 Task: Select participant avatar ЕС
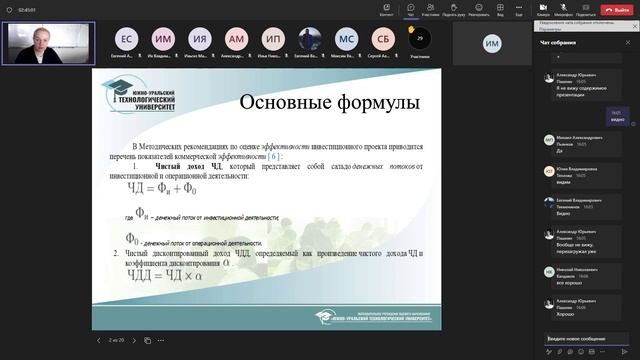point(126,39)
